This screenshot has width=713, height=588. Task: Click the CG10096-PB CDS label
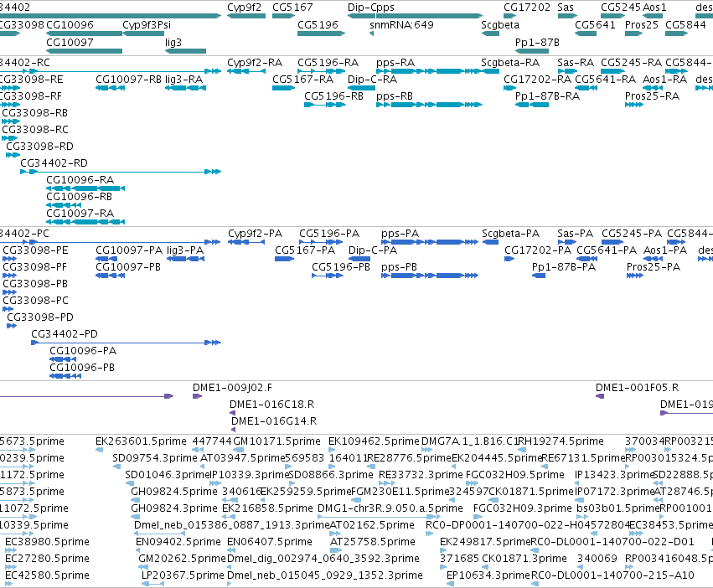click(82, 368)
